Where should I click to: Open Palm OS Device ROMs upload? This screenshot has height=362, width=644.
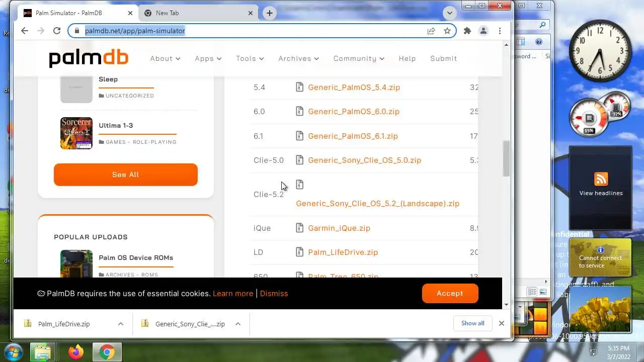pyautogui.click(x=136, y=257)
